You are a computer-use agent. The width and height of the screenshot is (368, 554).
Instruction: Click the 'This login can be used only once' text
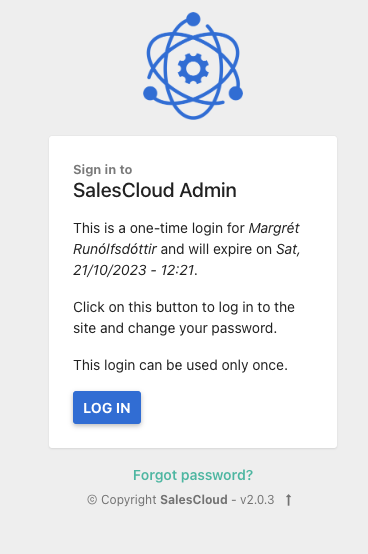coord(180,365)
